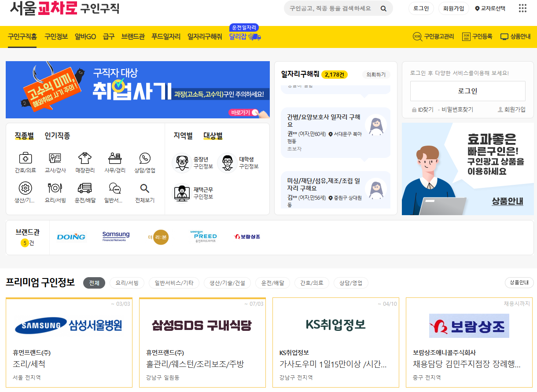This screenshot has width=537, height=392.
Task: Switch to 지역별 tab
Action: [x=183, y=136]
